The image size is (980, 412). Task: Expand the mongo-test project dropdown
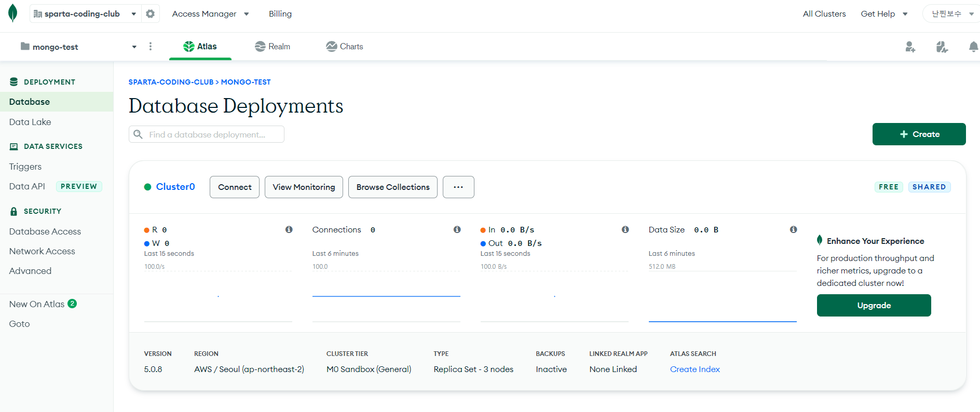coord(134,47)
